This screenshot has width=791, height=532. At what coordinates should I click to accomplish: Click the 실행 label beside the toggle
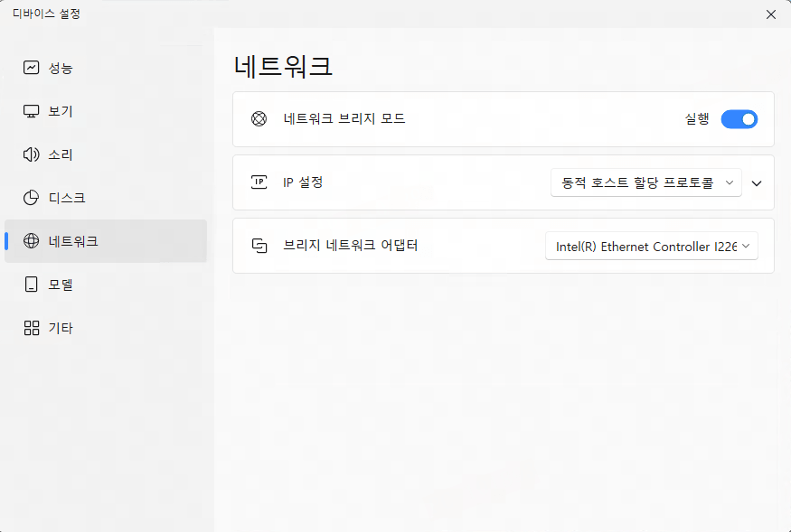point(697,118)
